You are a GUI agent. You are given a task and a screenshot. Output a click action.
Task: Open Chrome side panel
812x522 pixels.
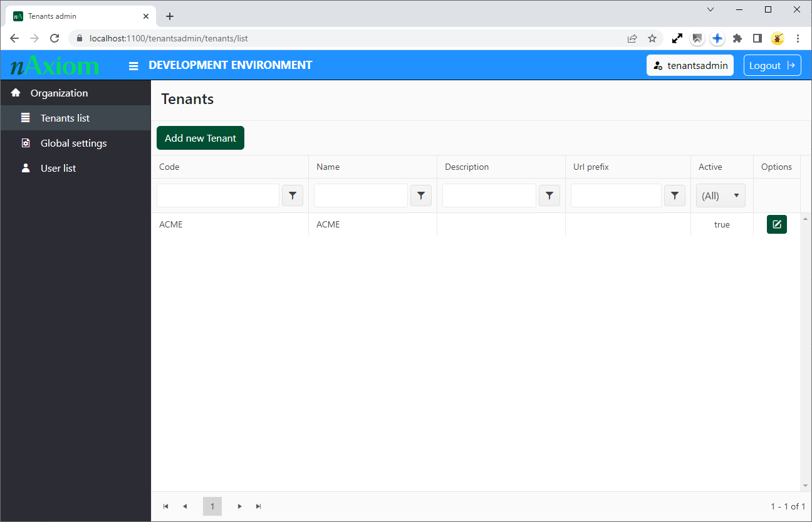pyautogui.click(x=757, y=38)
